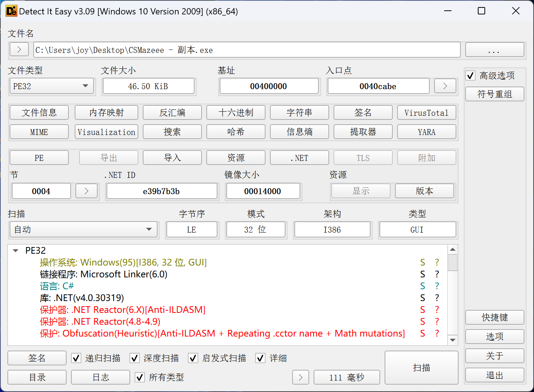
Task: Open the 快捷键 shortcuts button
Action: [x=495, y=317]
